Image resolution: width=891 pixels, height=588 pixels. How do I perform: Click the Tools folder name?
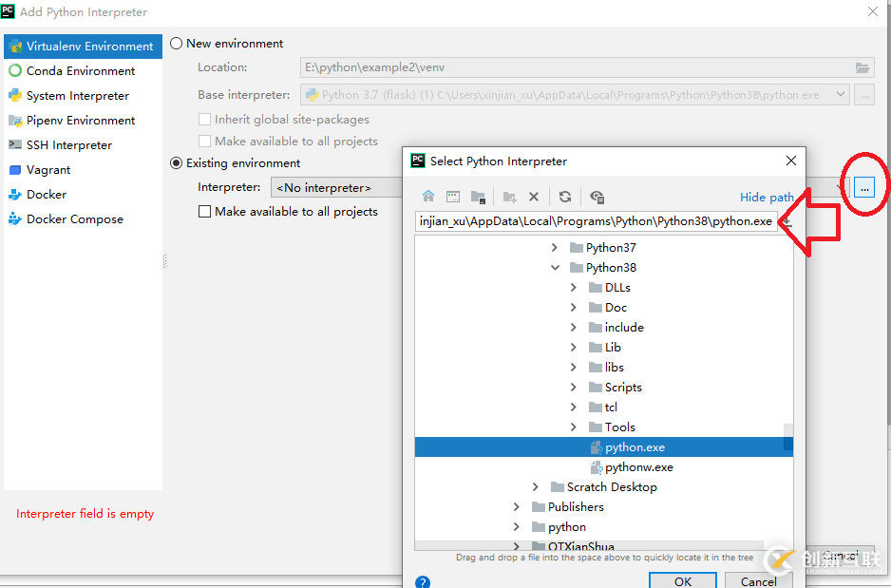[620, 427]
